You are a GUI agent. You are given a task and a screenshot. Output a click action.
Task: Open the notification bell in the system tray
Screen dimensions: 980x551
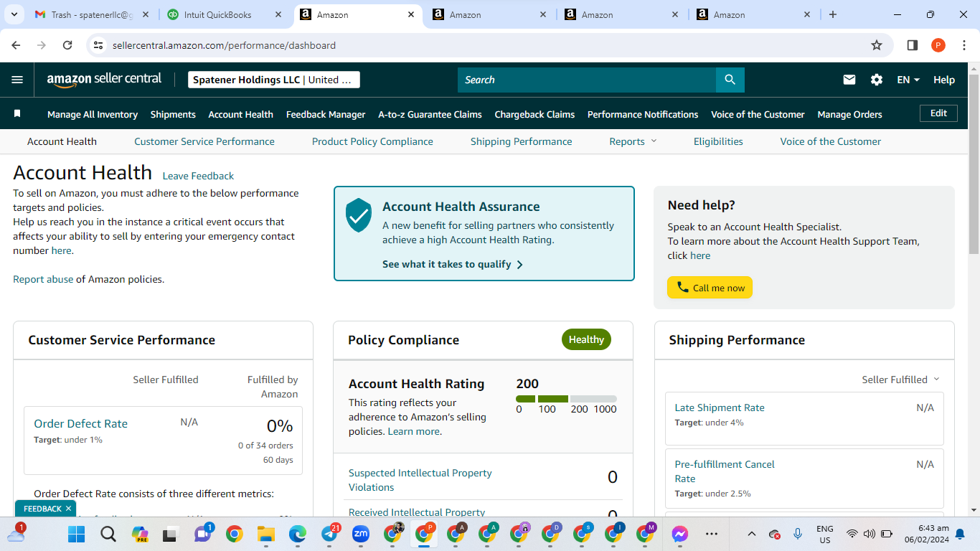click(960, 534)
